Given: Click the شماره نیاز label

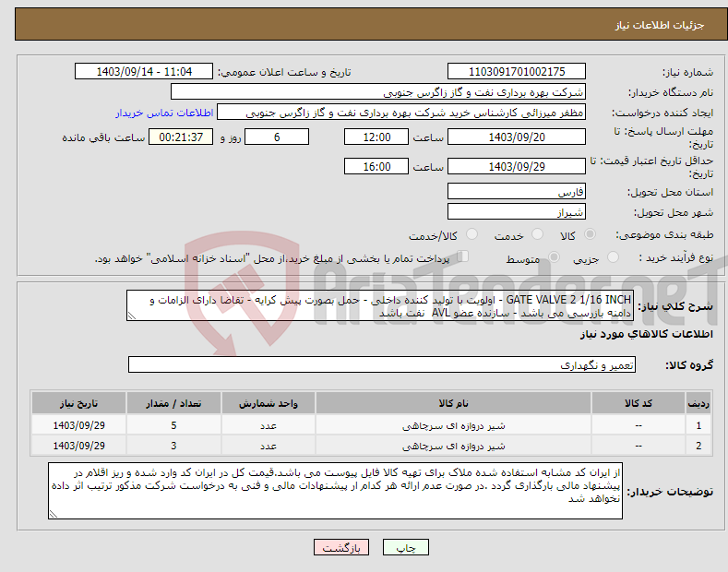Looking at the screenshot, I should click(687, 72).
